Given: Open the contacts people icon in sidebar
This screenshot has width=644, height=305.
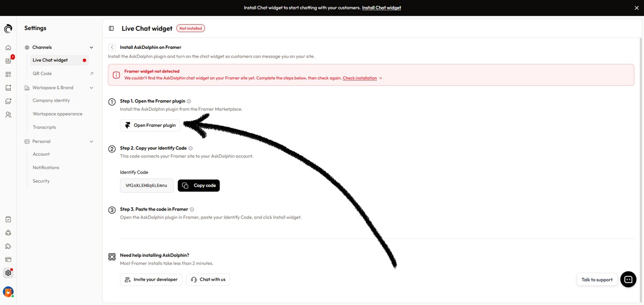Looking at the screenshot, I should pyautogui.click(x=8, y=115).
